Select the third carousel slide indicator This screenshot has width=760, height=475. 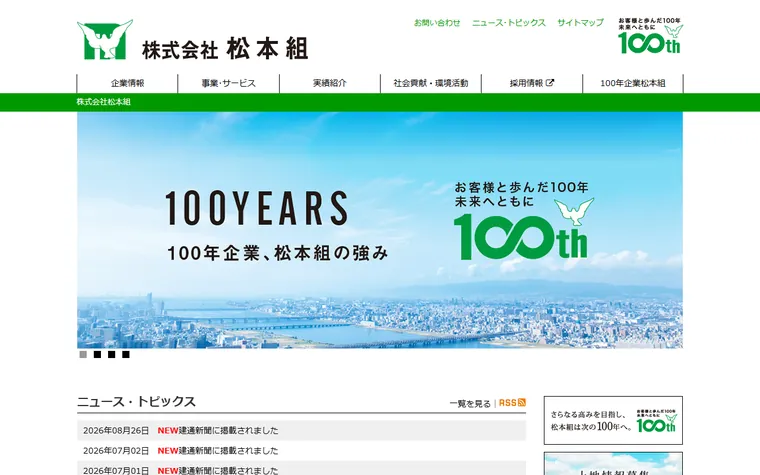coord(111,355)
